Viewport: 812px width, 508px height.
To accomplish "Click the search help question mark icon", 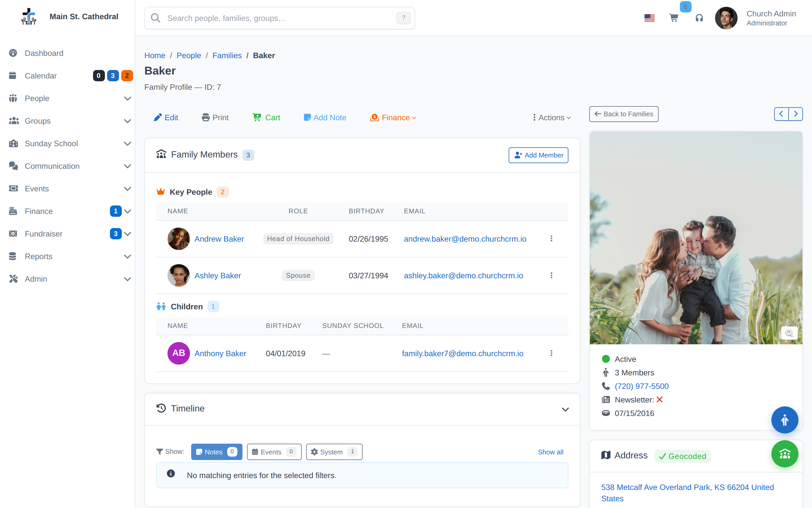I will pos(403,18).
